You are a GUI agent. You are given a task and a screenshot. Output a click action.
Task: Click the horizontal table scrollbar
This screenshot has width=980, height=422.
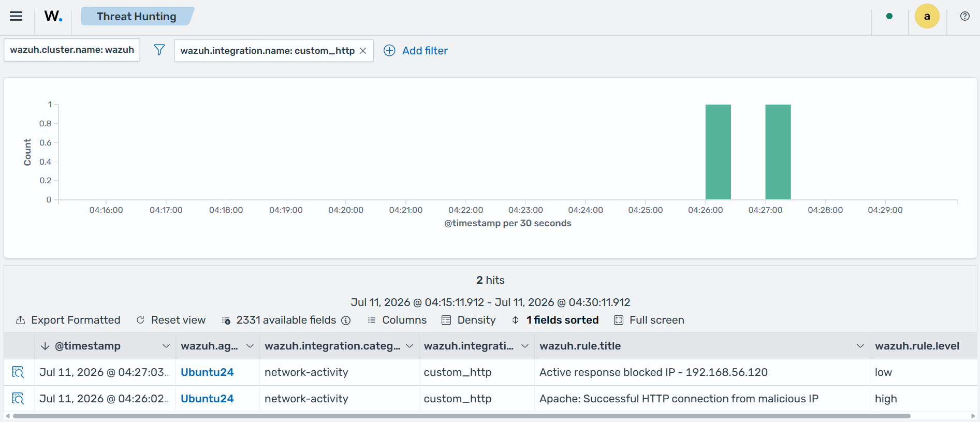[461, 416]
